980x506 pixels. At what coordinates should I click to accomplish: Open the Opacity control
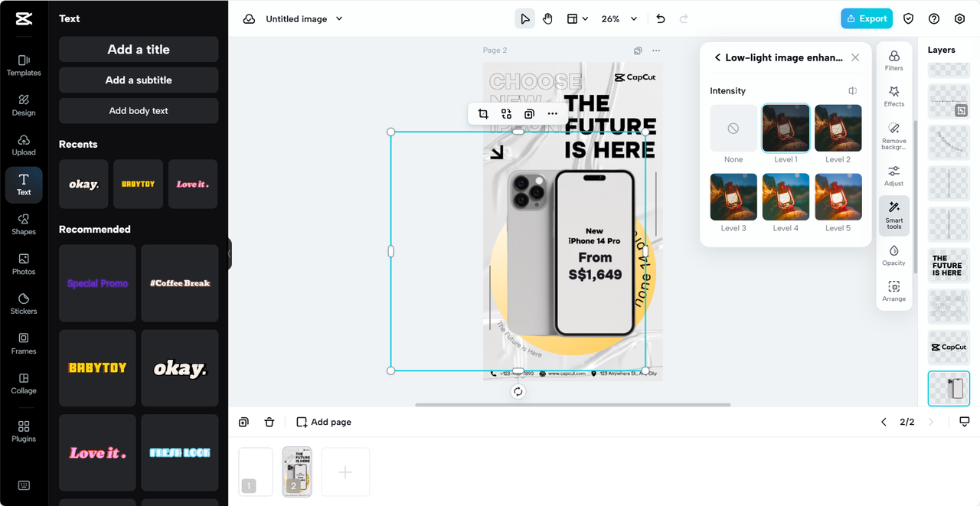[893, 256]
